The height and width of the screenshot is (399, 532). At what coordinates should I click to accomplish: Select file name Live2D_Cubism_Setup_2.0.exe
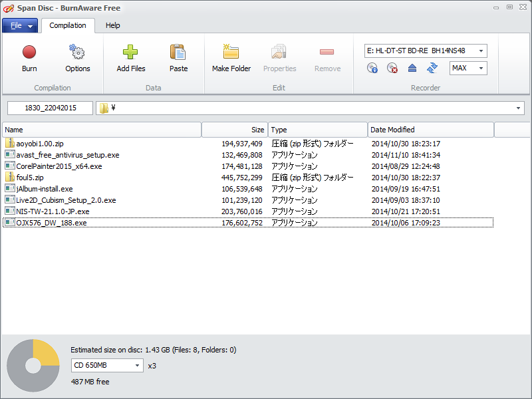coord(66,200)
